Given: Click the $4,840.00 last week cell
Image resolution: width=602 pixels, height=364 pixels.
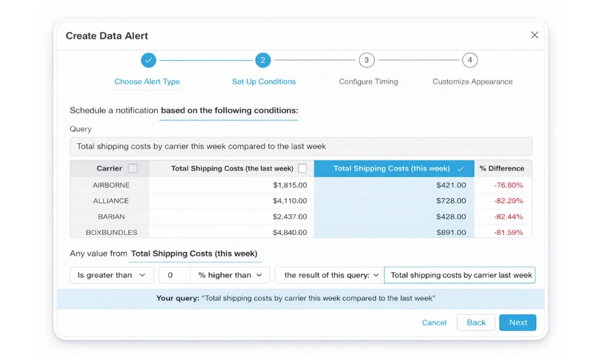Looking at the screenshot, I should coord(290,232).
